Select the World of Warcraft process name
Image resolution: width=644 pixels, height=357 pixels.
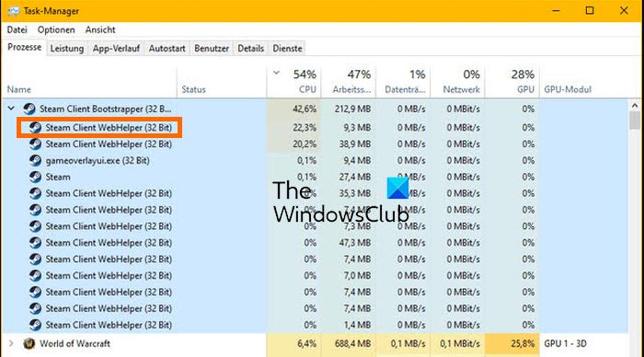[75, 343]
